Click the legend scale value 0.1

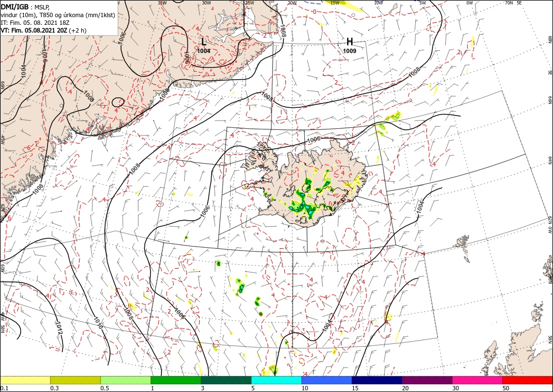(x=4, y=388)
